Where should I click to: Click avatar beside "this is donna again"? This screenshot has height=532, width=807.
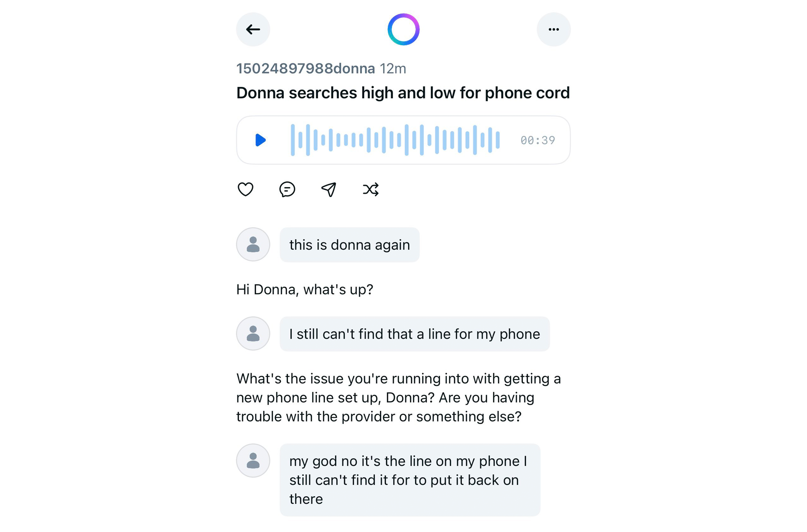[x=253, y=244]
